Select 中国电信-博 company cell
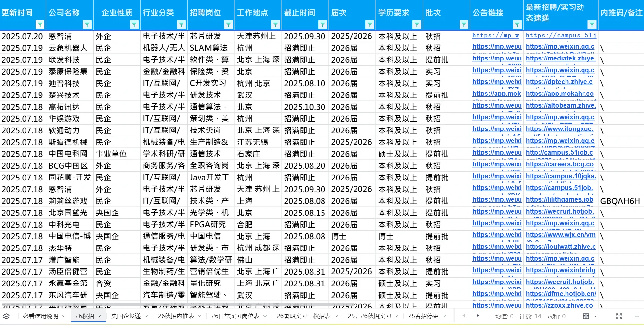The image size is (644, 325). [x=70, y=236]
